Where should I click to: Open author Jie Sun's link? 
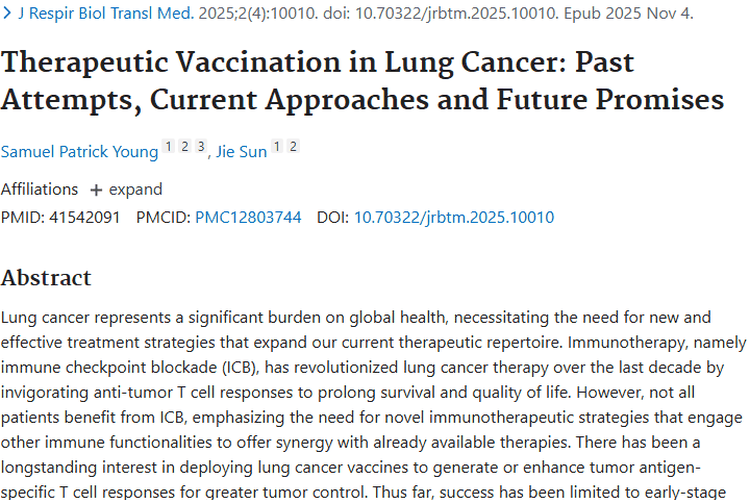(x=241, y=151)
